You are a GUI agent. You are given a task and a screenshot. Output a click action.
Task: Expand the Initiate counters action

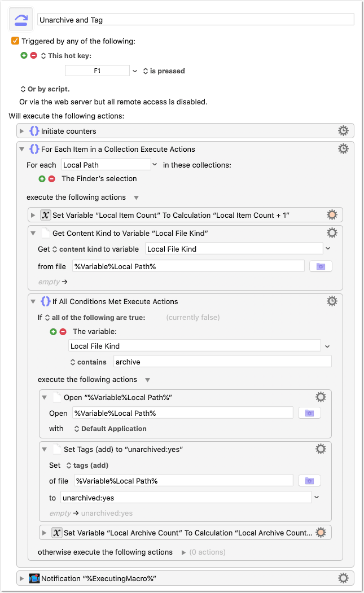[22, 131]
